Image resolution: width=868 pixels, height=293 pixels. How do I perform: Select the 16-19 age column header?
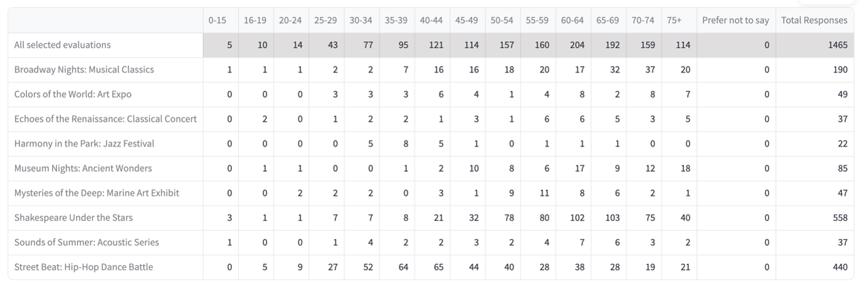[x=255, y=20]
